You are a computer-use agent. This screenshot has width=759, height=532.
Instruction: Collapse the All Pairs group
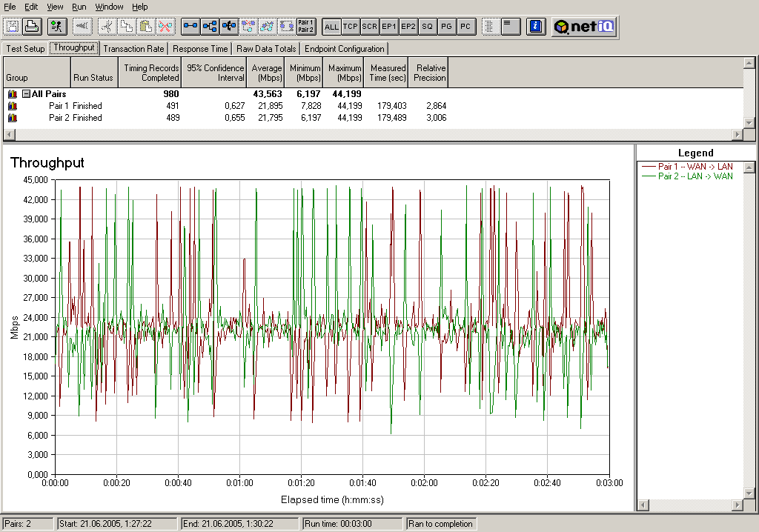26,94
